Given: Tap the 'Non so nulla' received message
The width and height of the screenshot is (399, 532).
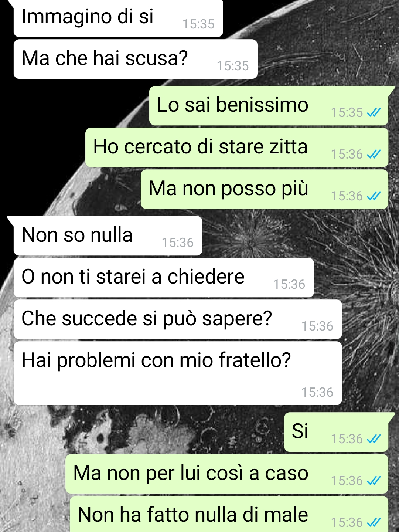Looking at the screenshot, I should pos(108,236).
